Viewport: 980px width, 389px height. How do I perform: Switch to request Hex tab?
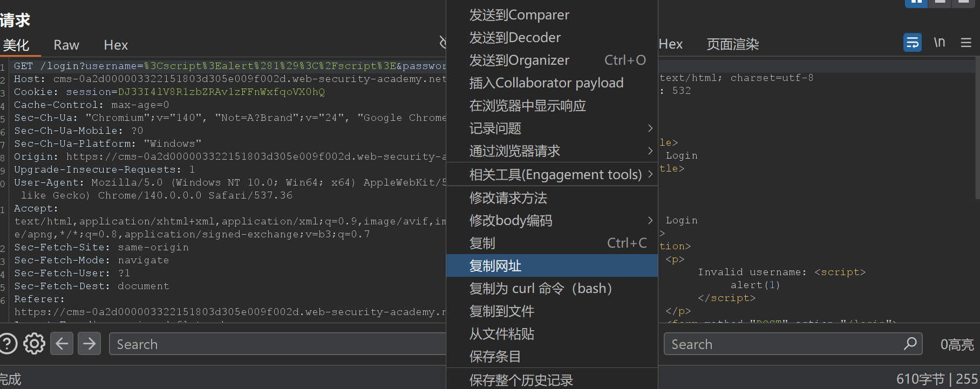point(116,45)
